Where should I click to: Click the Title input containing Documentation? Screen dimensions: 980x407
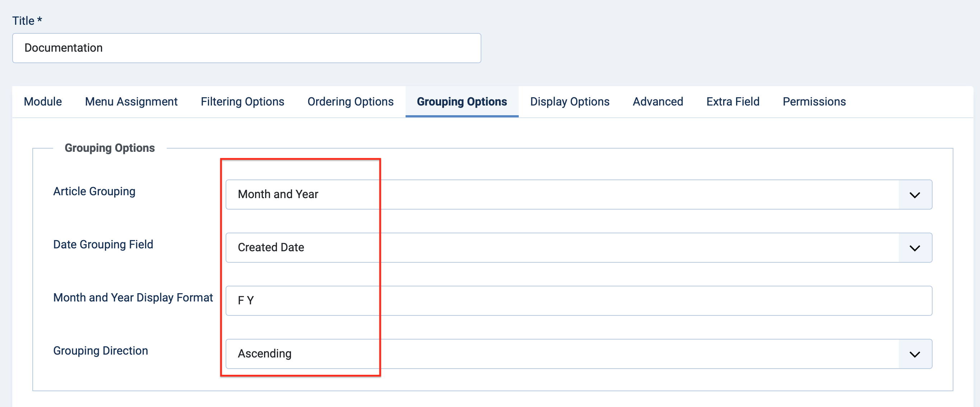point(246,48)
